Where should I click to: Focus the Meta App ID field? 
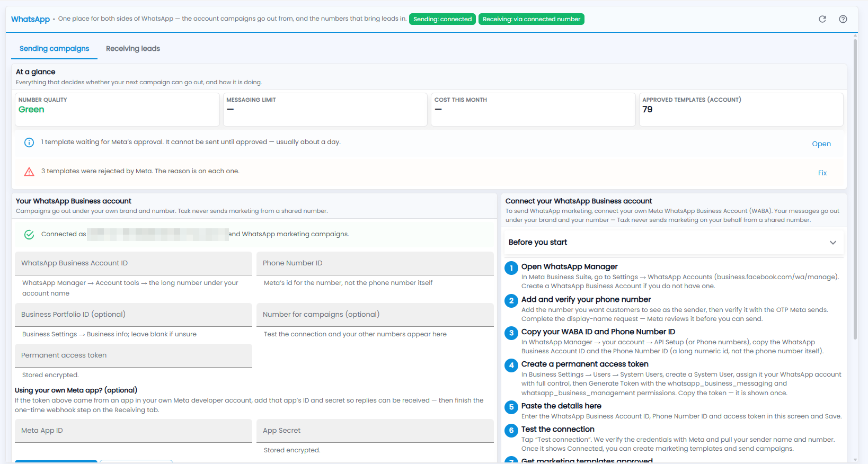coord(134,431)
